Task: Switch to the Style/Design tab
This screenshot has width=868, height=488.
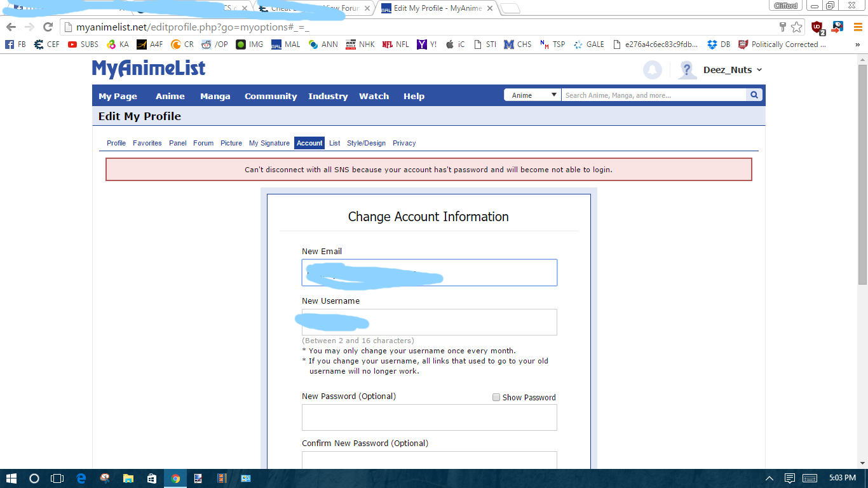Action: pyautogui.click(x=366, y=143)
